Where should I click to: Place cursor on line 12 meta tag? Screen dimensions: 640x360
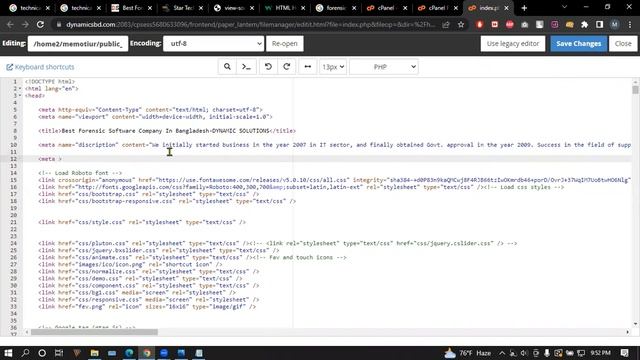pyautogui.click(x=50, y=159)
